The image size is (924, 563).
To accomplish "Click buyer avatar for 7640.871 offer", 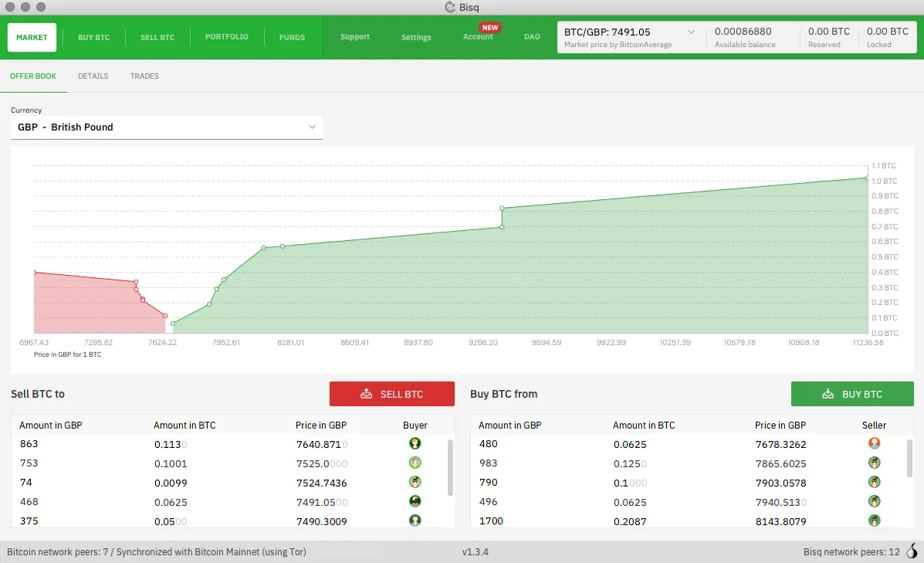I will tap(415, 443).
